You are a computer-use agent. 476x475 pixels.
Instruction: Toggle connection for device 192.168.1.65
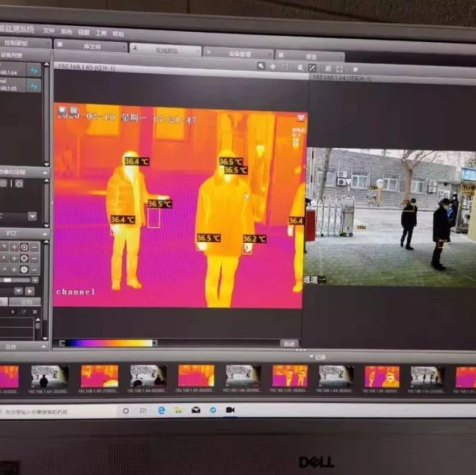tap(34, 86)
